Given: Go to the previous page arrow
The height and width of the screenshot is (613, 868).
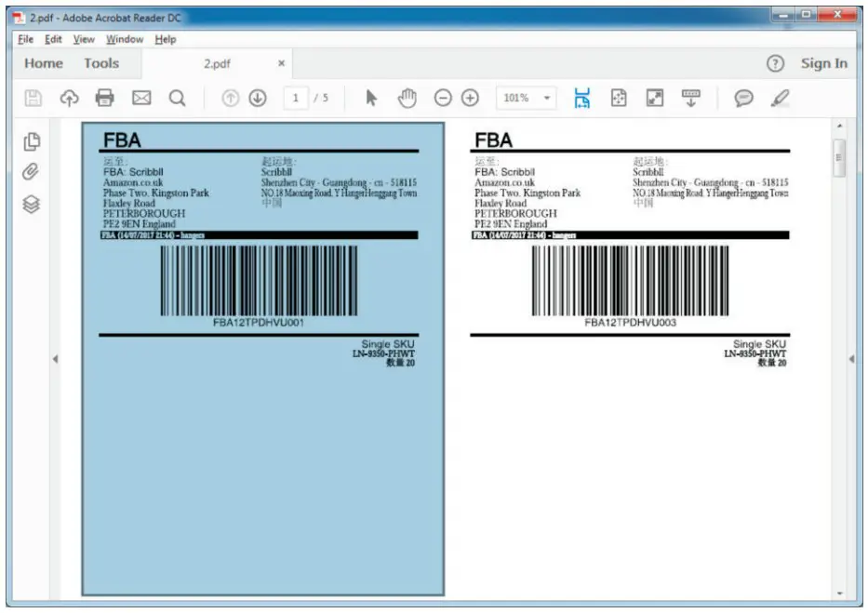Looking at the screenshot, I should [231, 98].
